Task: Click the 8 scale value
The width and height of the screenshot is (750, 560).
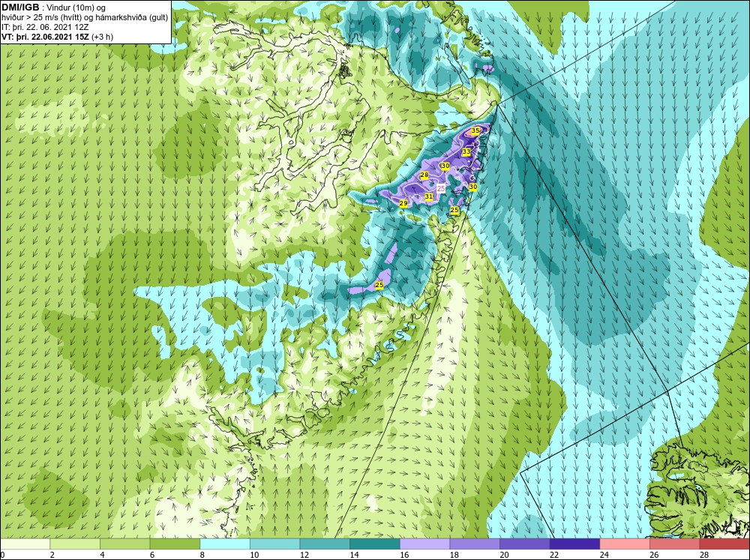Action: (202, 555)
